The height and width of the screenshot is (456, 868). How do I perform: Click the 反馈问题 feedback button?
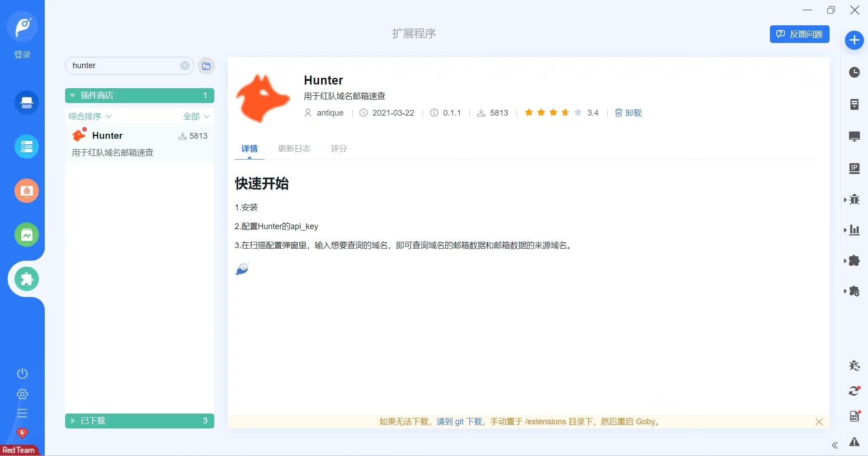click(x=799, y=34)
